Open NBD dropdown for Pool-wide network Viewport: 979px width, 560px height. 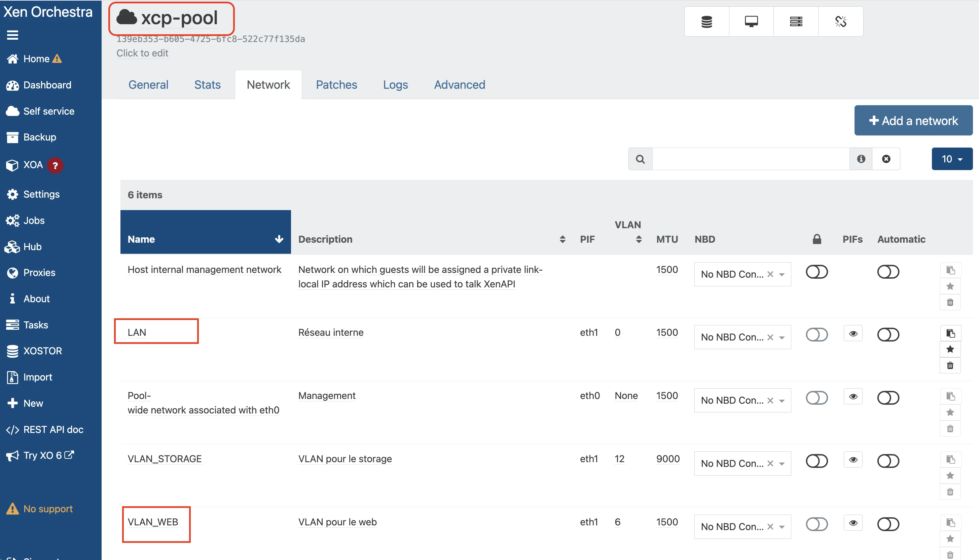782,400
